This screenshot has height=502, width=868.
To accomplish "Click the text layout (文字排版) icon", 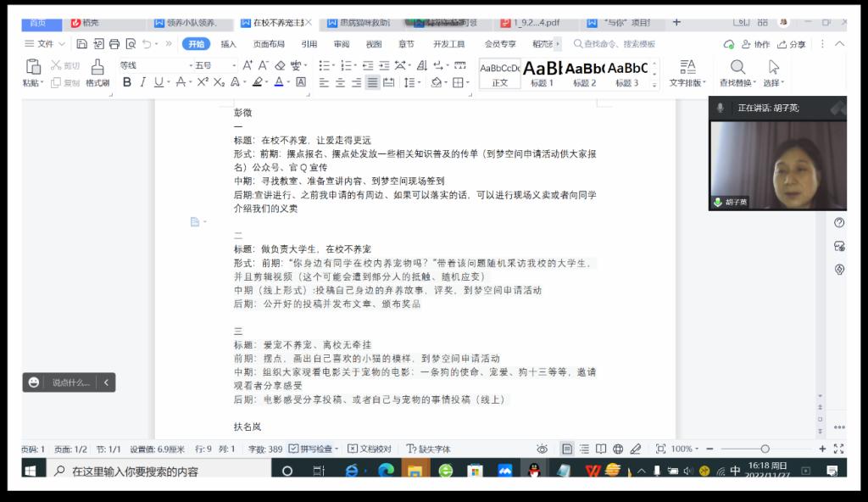I will (x=687, y=67).
